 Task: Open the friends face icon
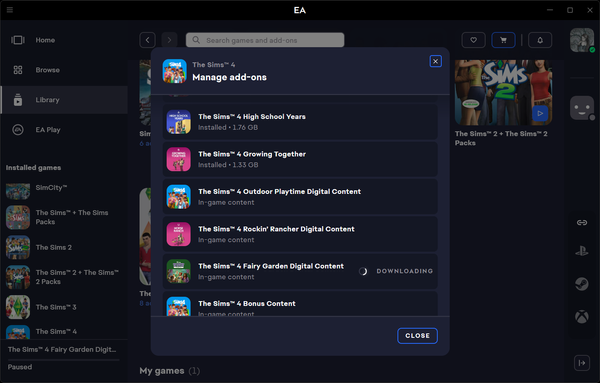[582, 108]
